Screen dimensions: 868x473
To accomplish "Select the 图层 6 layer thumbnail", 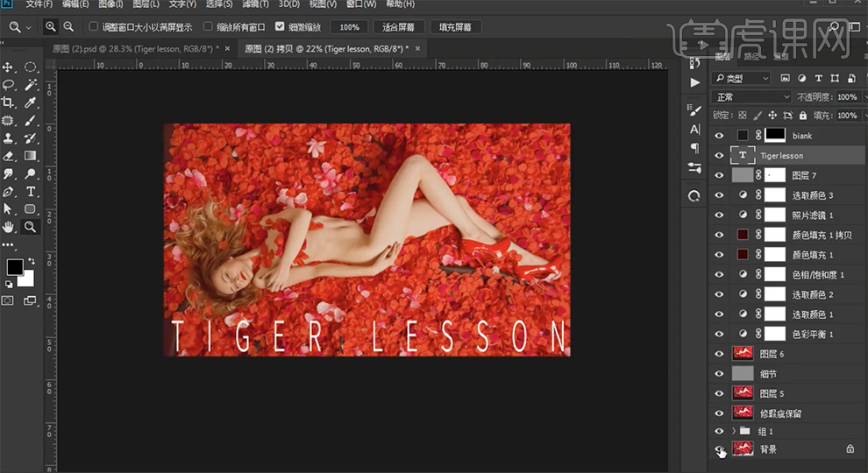I will pos(743,354).
